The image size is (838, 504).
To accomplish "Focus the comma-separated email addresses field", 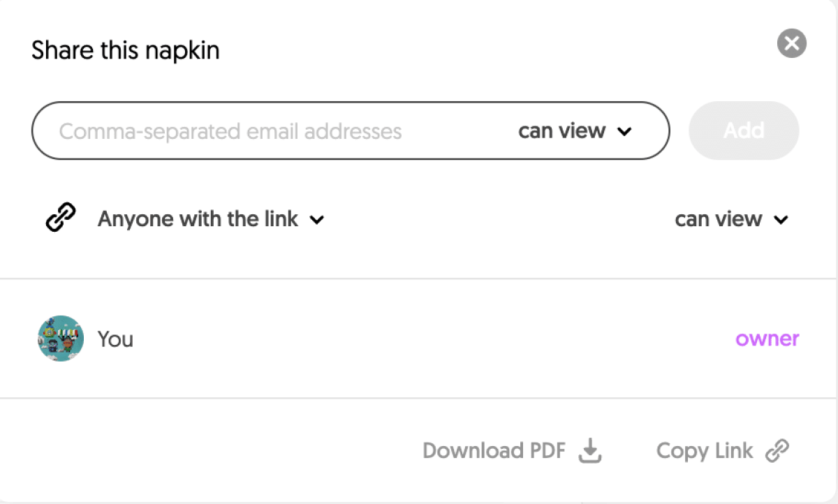I will point(230,131).
